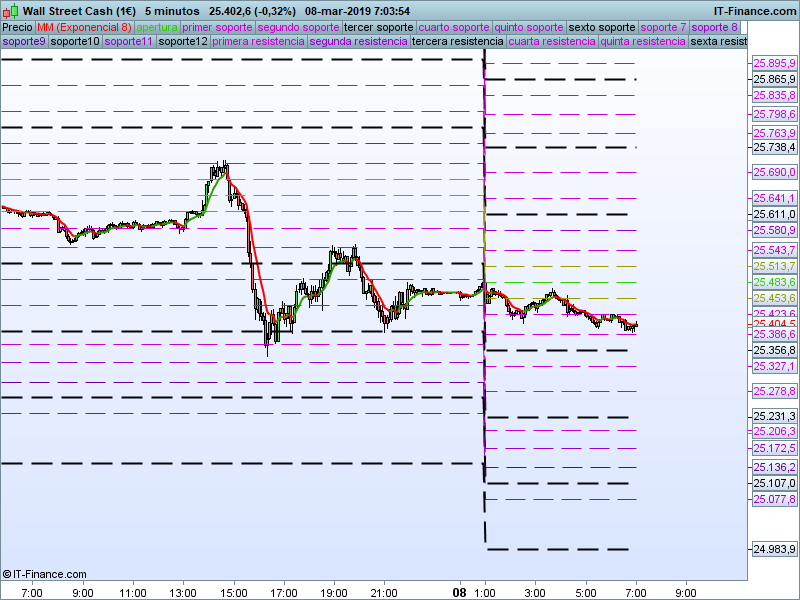The image size is (800, 600).
Task: Click the 3:00 time axis label
Action: click(535, 593)
